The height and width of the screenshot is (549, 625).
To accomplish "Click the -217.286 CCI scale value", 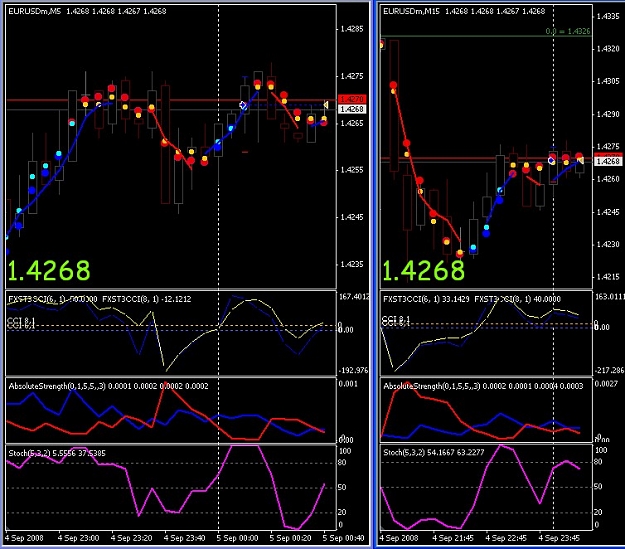I will (609, 370).
